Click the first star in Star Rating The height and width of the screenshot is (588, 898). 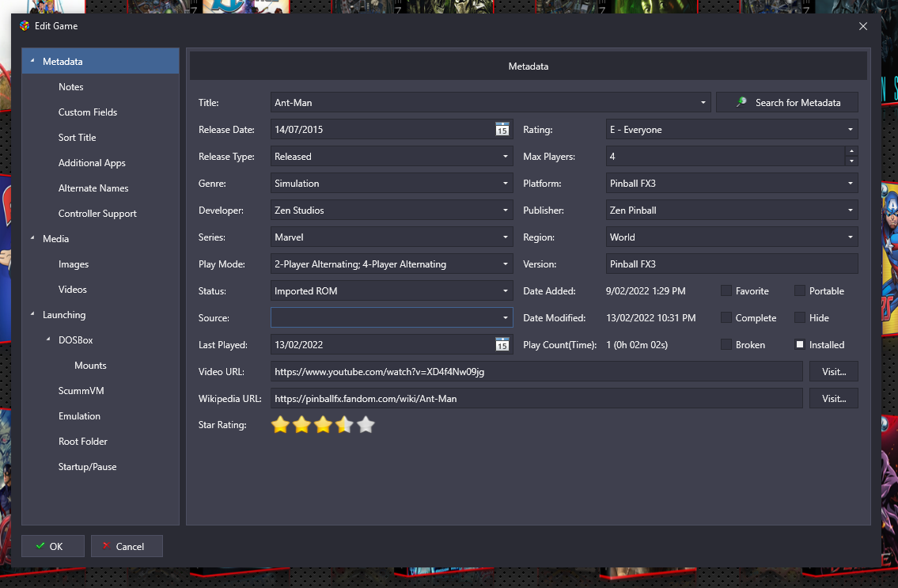pyautogui.click(x=280, y=425)
